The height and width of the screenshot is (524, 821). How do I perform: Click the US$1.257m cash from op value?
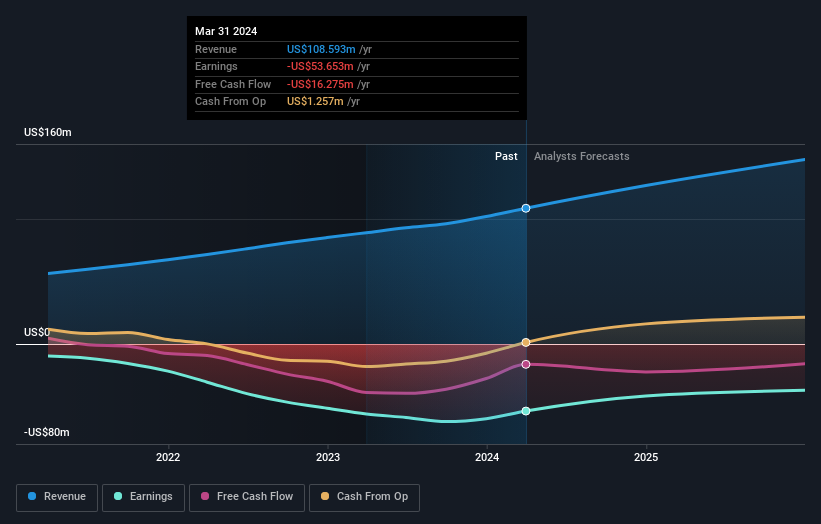pos(315,102)
